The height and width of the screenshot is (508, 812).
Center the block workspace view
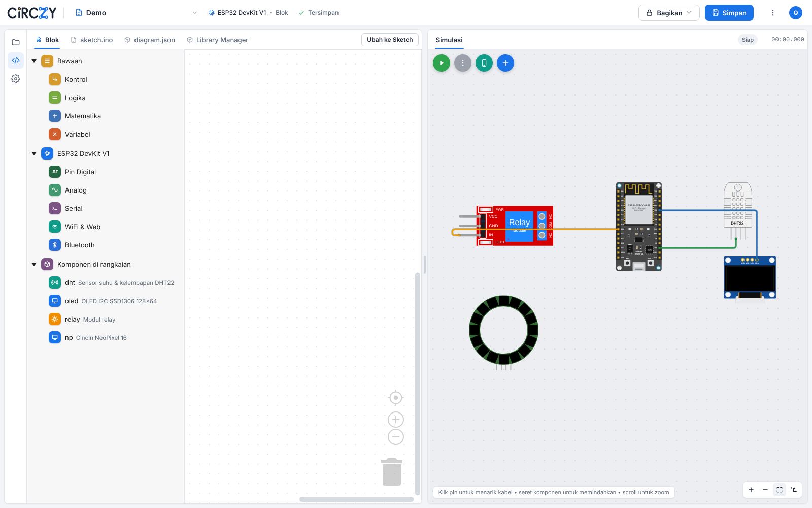click(396, 398)
